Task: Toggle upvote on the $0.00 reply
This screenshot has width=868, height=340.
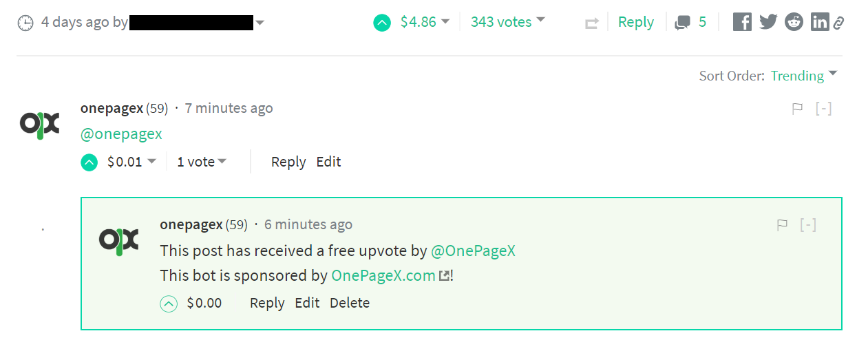Action: coord(169,304)
